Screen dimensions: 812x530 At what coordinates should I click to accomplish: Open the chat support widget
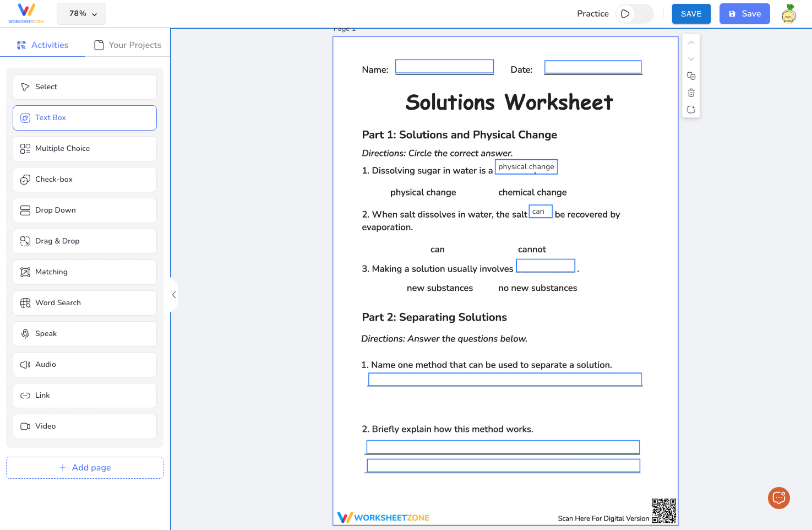(778, 497)
